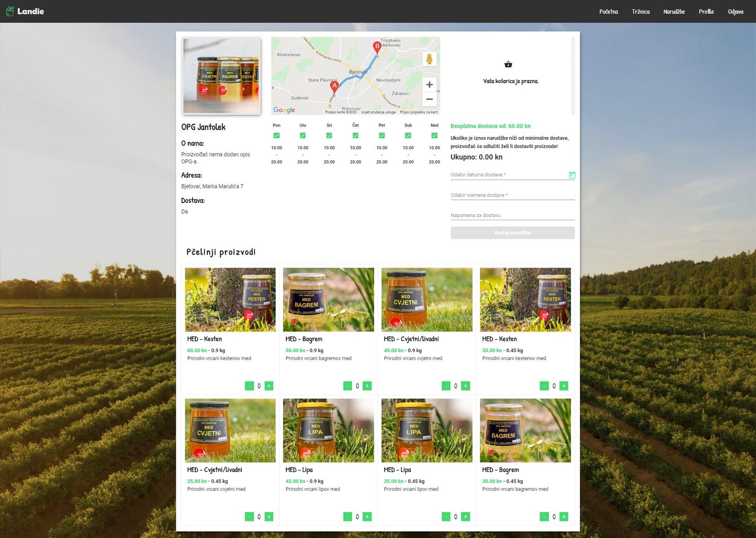The image size is (756, 538).
Task: Click Odjava to log out
Action: click(x=735, y=11)
